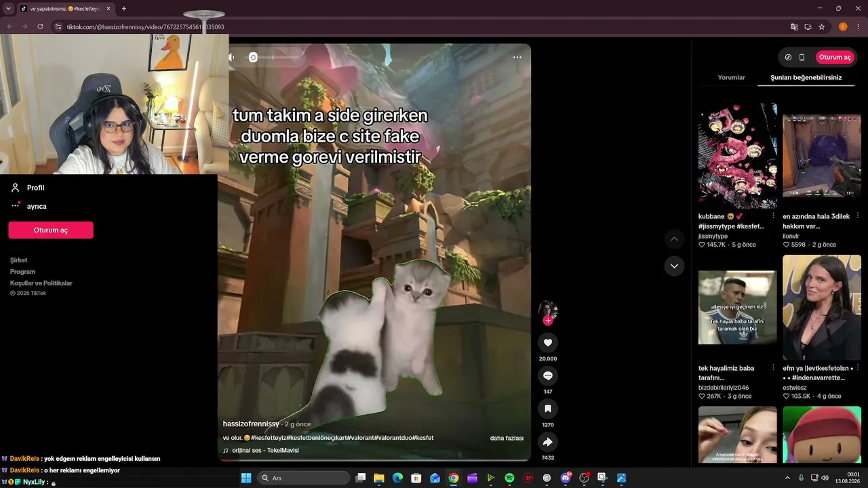Image resolution: width=868 pixels, height=488 pixels.
Task: Open Microsoft Edge from the taskbar
Action: [397, 478]
